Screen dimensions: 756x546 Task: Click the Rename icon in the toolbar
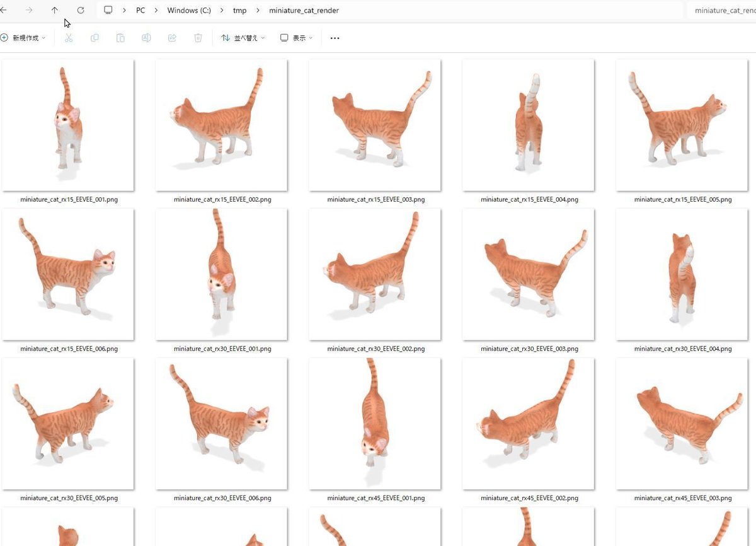click(146, 38)
